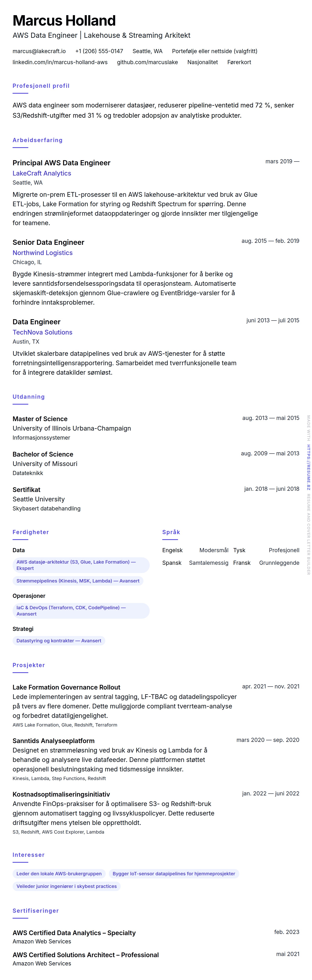Click the Veileder junior ingeniører interest tag
The width and height of the screenshot is (312, 980).
[66, 886]
